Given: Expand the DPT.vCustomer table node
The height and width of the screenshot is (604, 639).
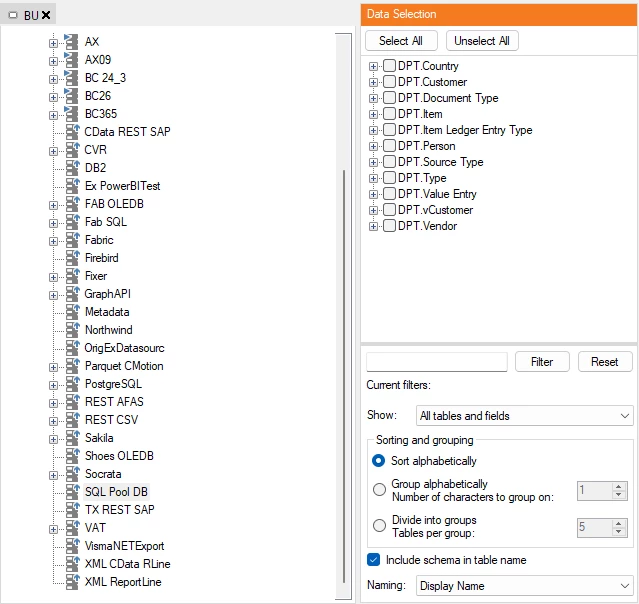Looking at the screenshot, I should pyautogui.click(x=373, y=210).
